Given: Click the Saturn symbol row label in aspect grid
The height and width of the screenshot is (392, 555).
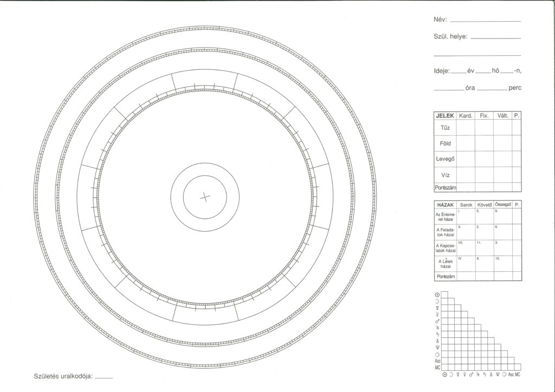Looking at the screenshot, I should 437,334.
